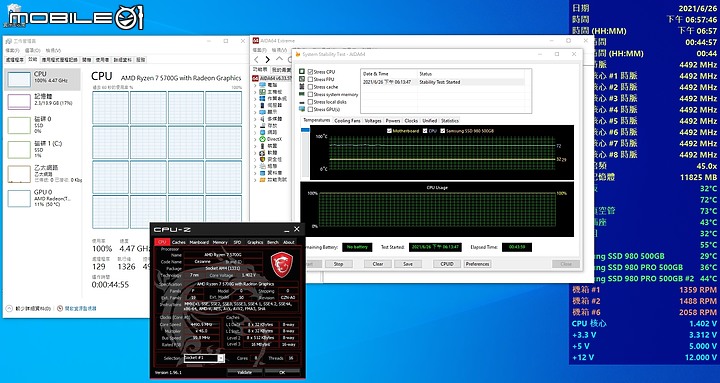This screenshot has width=720, height=383.
Task: Enable the Stress system memory checkbox
Action: click(310, 95)
